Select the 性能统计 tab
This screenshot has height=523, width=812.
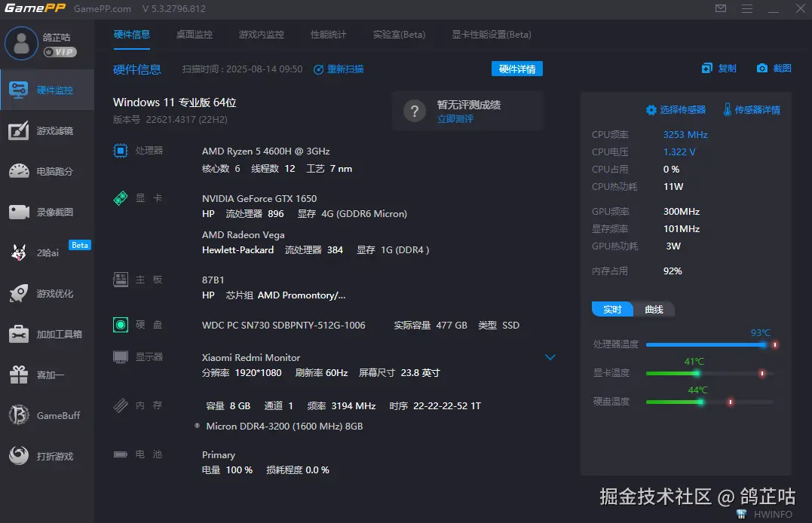(x=328, y=35)
